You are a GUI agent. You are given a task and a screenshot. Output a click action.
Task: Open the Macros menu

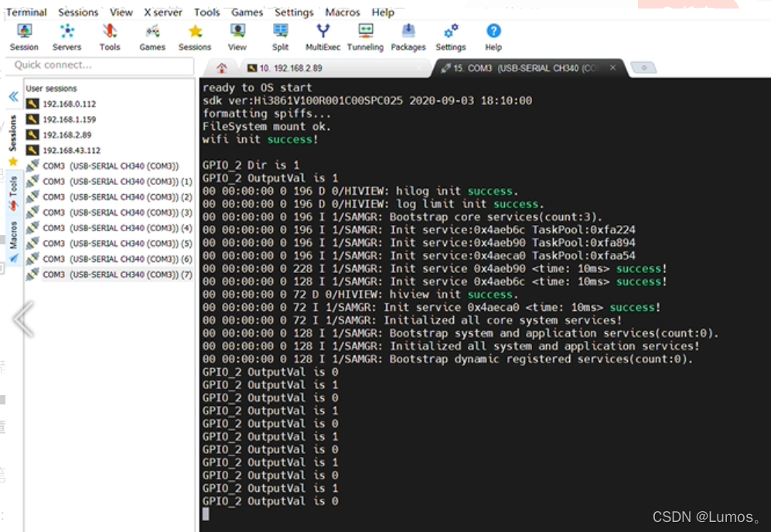(x=343, y=12)
